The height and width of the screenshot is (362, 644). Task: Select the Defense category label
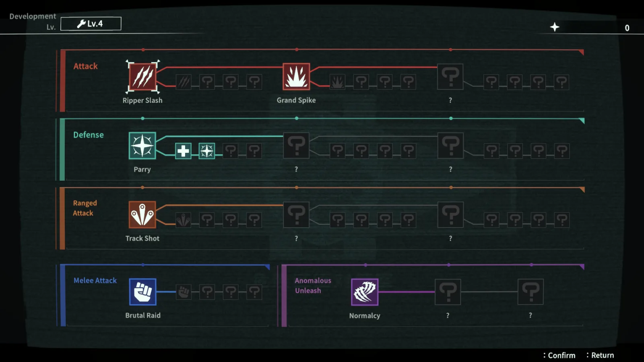[89, 135]
